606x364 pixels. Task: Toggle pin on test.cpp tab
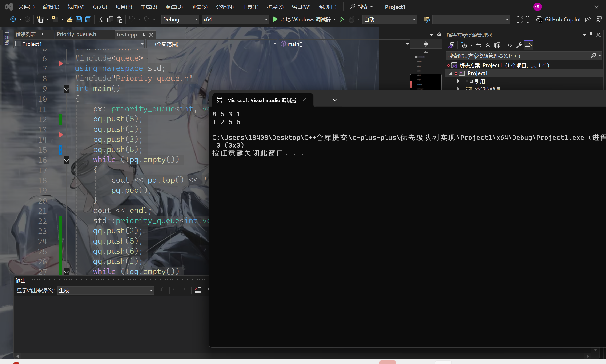click(x=144, y=35)
